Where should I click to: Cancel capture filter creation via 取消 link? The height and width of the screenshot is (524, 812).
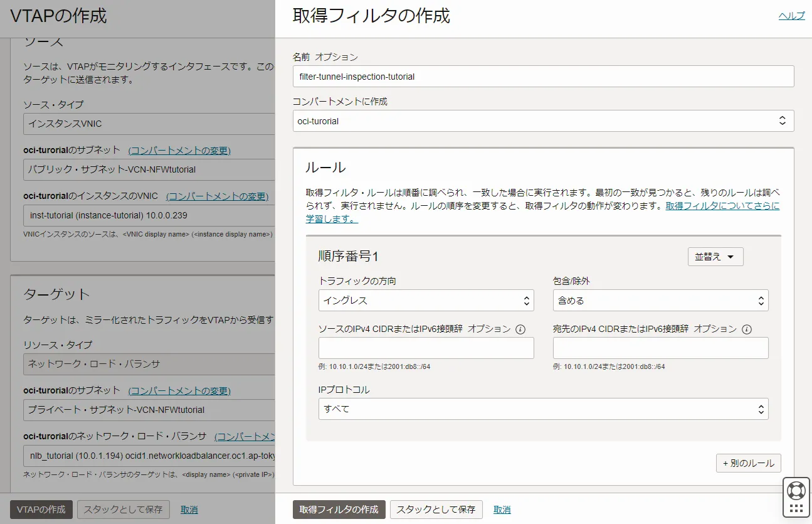point(502,510)
